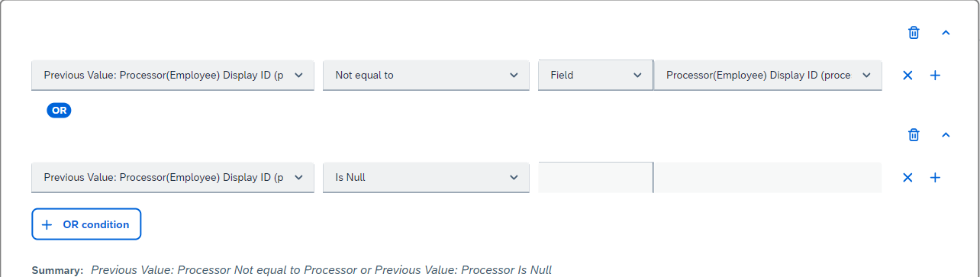Open field dropdown in 'Is Null' row
The width and height of the screenshot is (980, 277).
[x=172, y=178]
